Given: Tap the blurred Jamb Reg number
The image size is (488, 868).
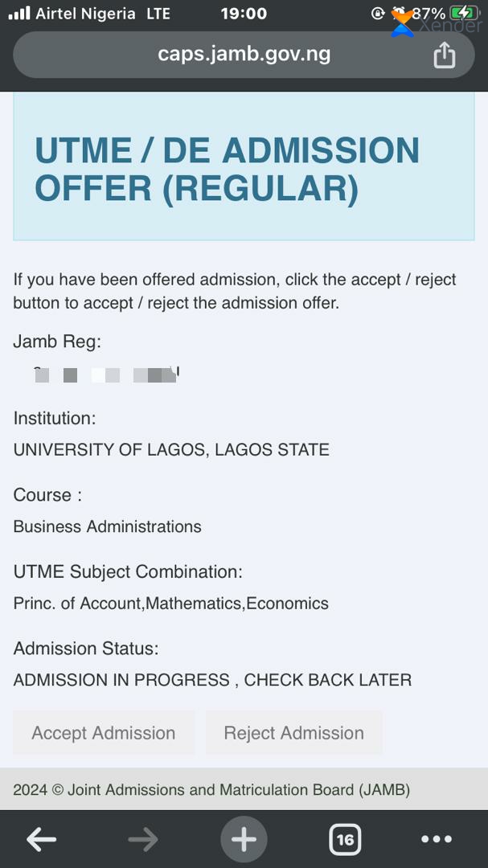Looking at the screenshot, I should [106, 375].
